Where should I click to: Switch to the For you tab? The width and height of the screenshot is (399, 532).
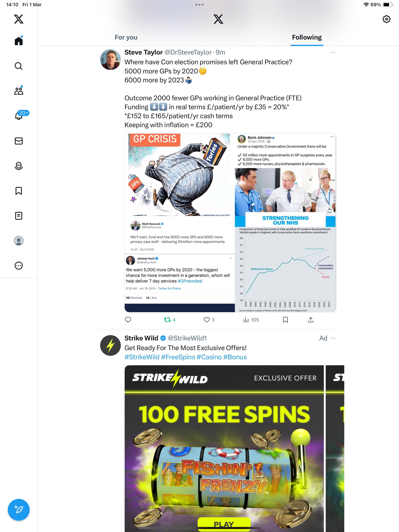pos(126,37)
